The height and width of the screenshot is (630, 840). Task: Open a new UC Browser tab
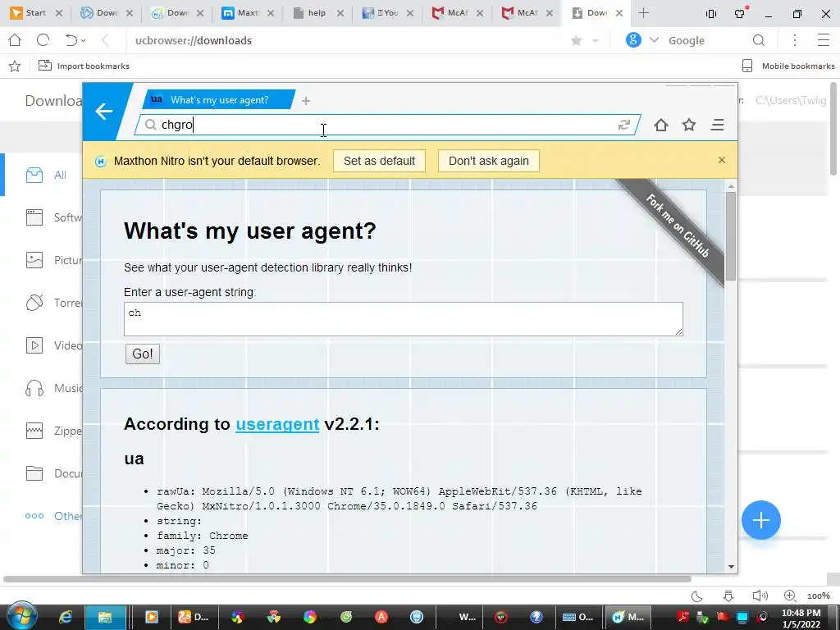tap(644, 13)
